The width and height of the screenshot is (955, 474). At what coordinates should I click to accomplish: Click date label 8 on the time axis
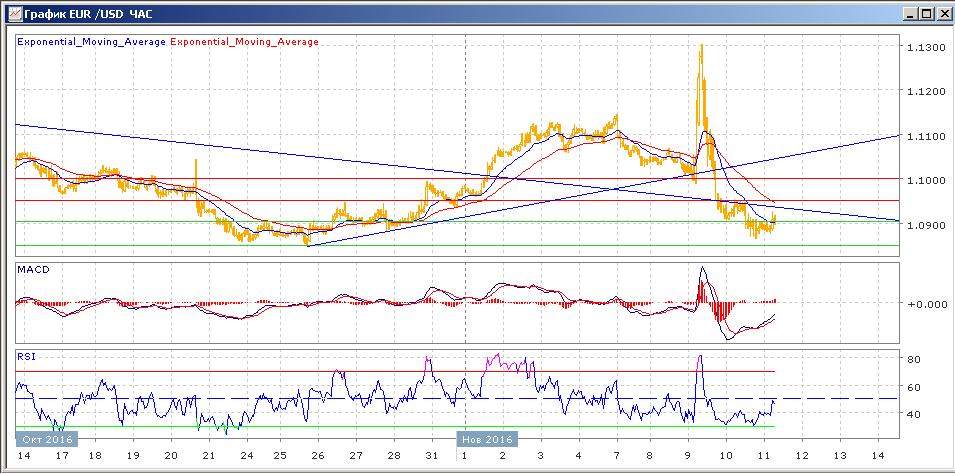tap(650, 456)
